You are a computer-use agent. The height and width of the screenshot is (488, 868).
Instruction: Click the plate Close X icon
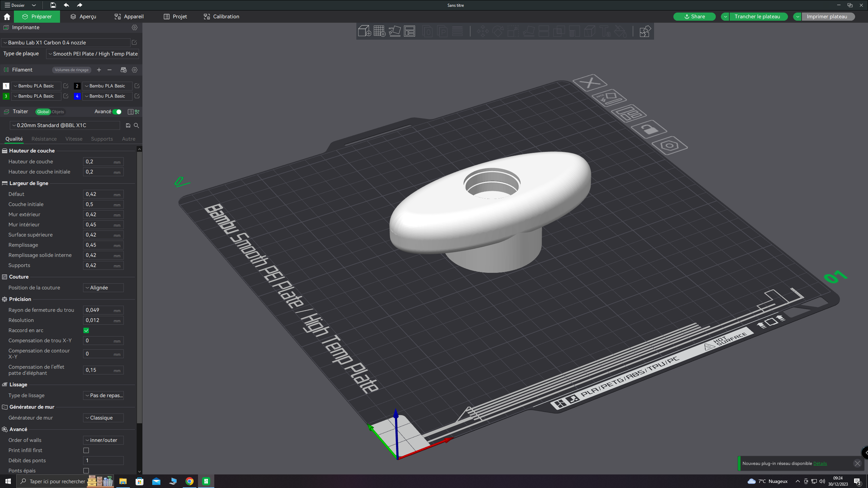pyautogui.click(x=590, y=82)
